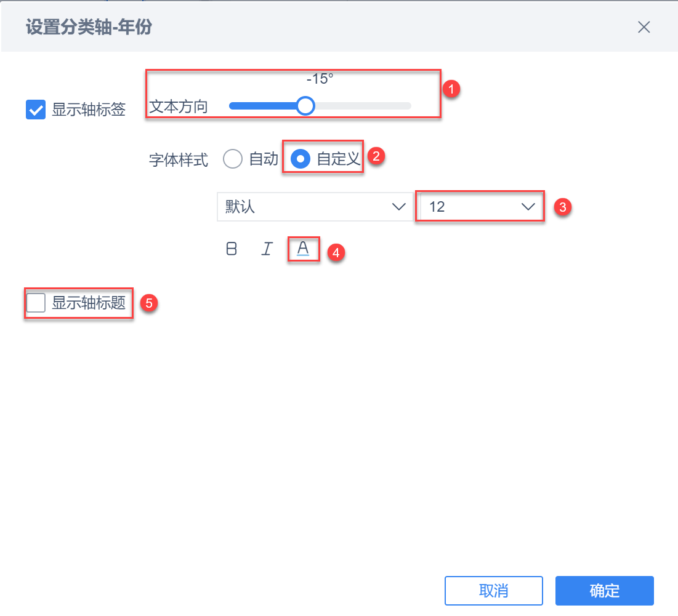The width and height of the screenshot is (678, 616).
Task: Select the 自定义 font style radio button
Action: tap(301, 159)
